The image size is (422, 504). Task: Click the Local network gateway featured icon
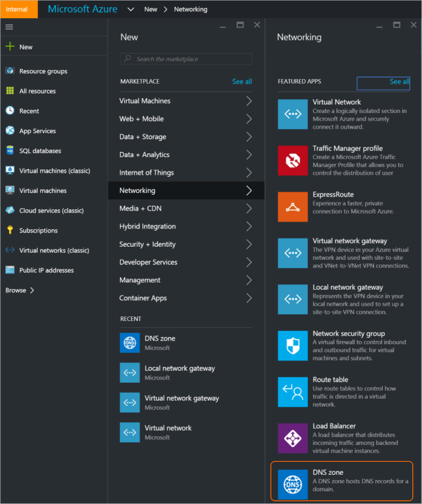coord(293,299)
